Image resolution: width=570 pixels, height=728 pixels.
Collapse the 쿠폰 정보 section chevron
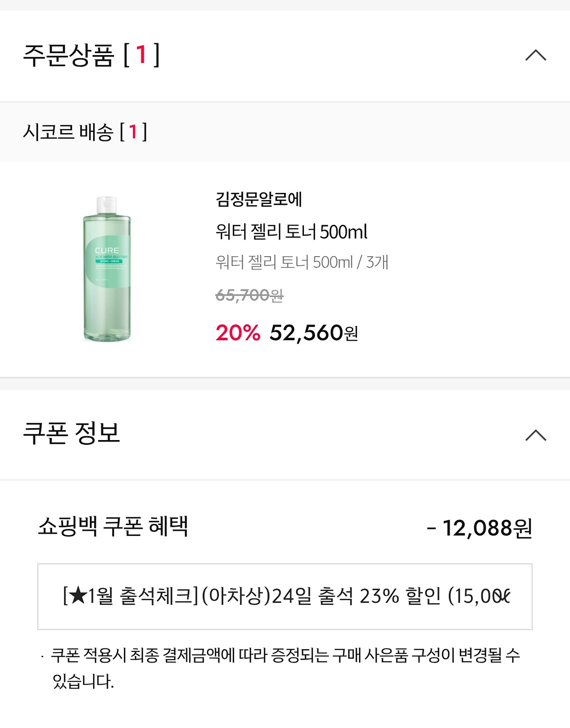tap(535, 435)
